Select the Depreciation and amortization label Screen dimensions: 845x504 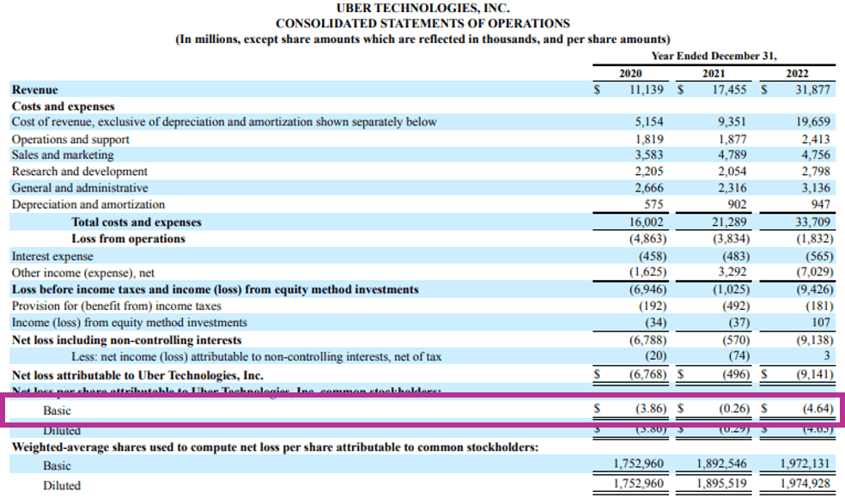tap(88, 204)
